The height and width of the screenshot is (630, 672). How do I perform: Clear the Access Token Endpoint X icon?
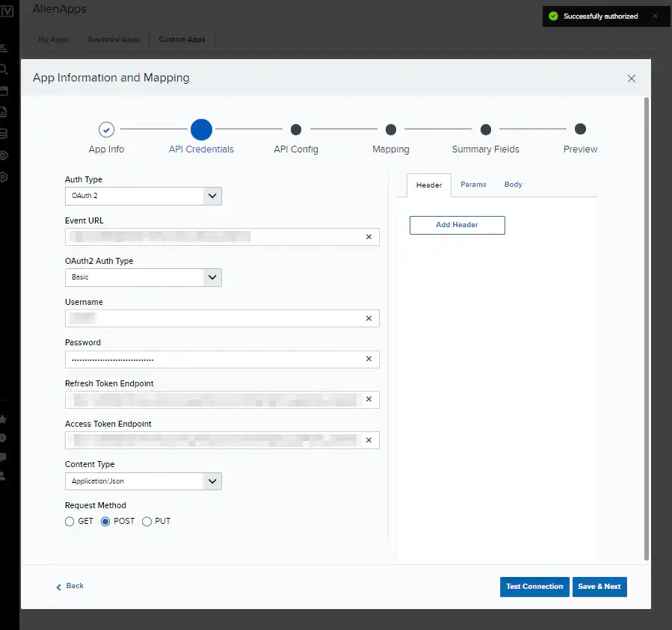[x=369, y=440]
